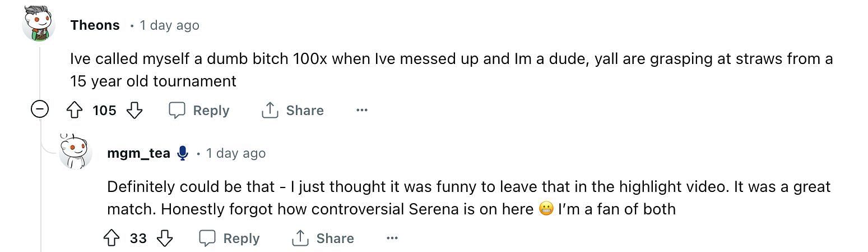Screen dimensions: 868x252
Task: Reply to the Theons comment
Action: point(199,111)
